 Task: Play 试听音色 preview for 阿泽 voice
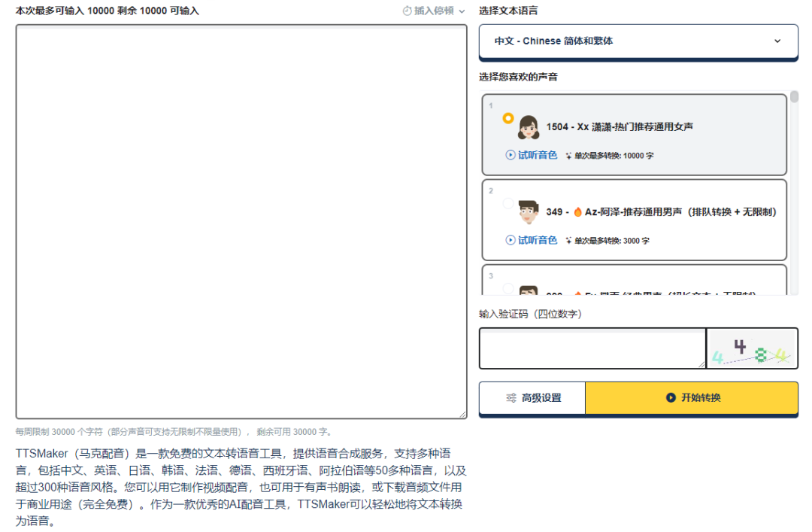point(532,240)
